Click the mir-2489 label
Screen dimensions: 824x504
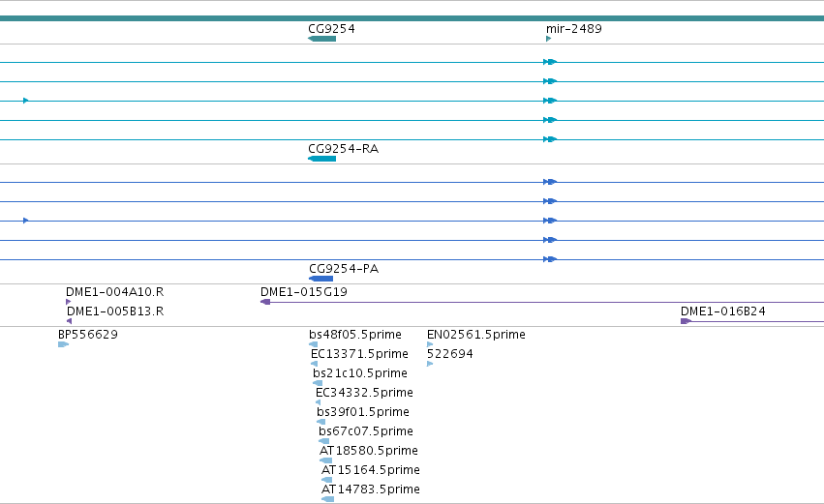pyautogui.click(x=574, y=29)
